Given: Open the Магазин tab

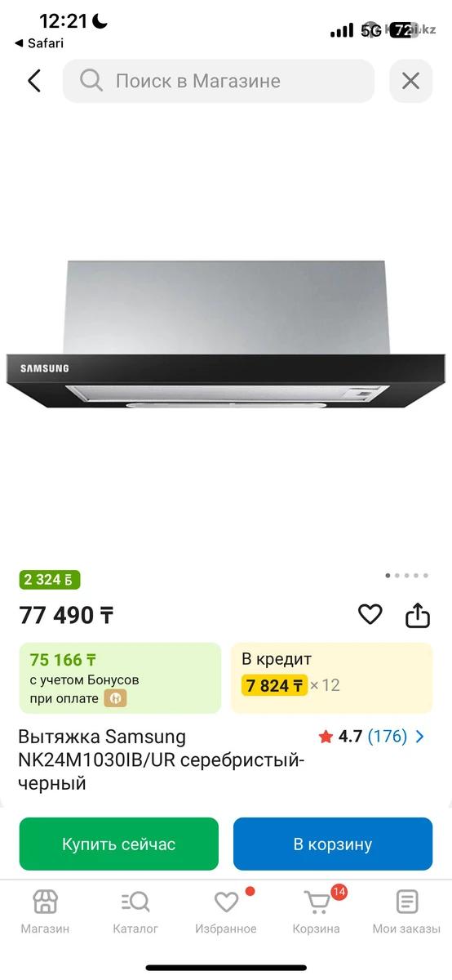Looking at the screenshot, I should coord(45,913).
